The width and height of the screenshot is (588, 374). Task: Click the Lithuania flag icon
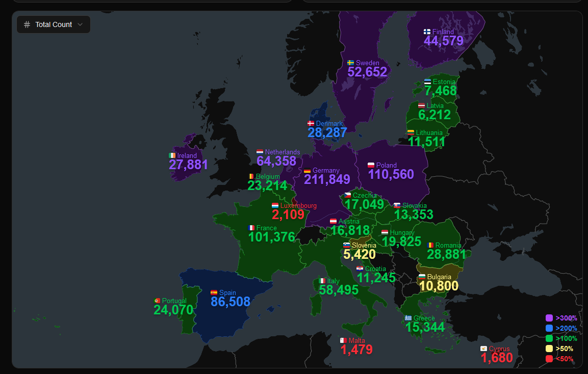pyautogui.click(x=411, y=132)
